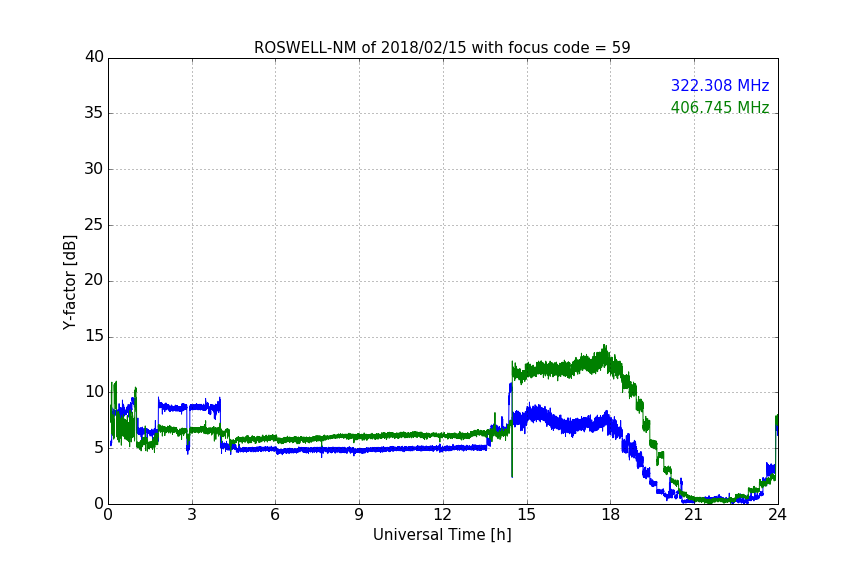Viewport: 864px width, 576px height.
Task: Click the x-axis tick label 24
Action: (x=777, y=515)
